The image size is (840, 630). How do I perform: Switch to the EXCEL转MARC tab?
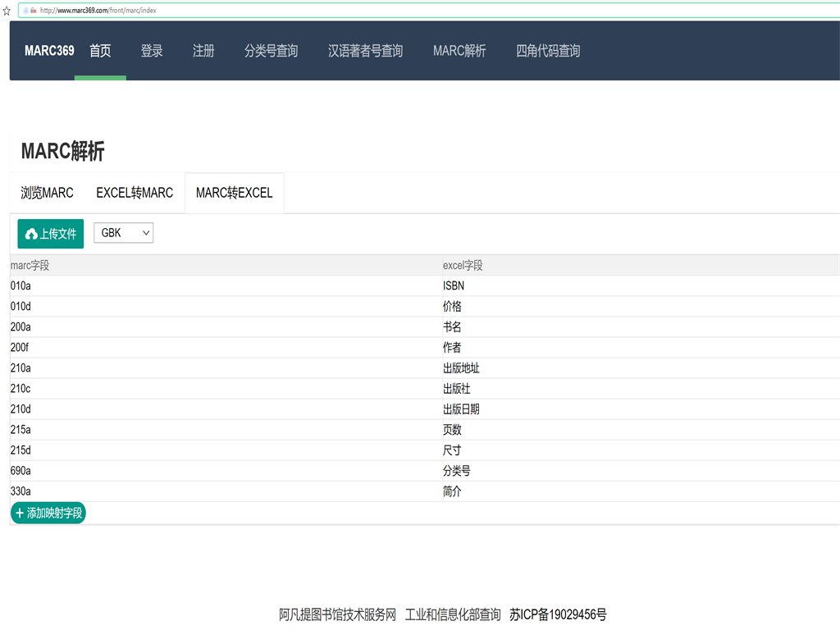point(135,193)
